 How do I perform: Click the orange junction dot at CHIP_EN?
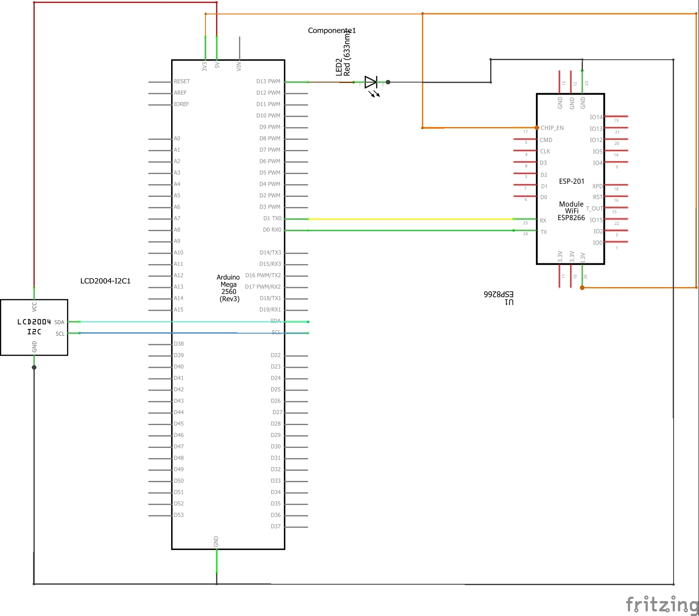(537, 128)
